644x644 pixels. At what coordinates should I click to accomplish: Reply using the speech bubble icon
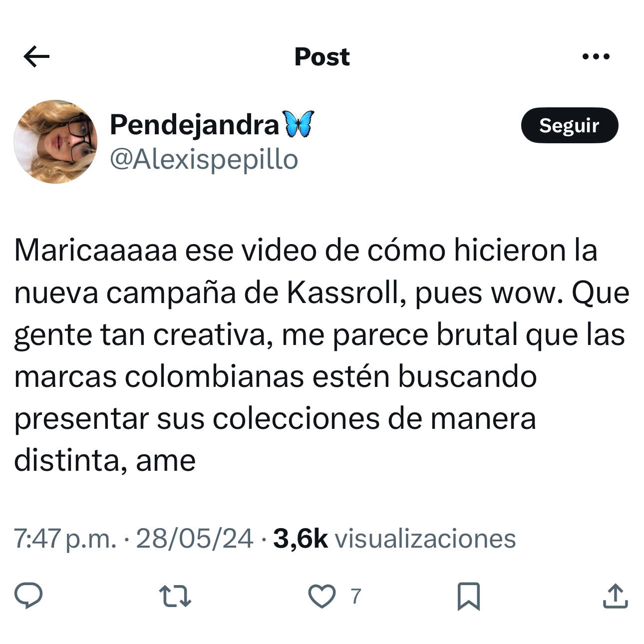[28, 596]
